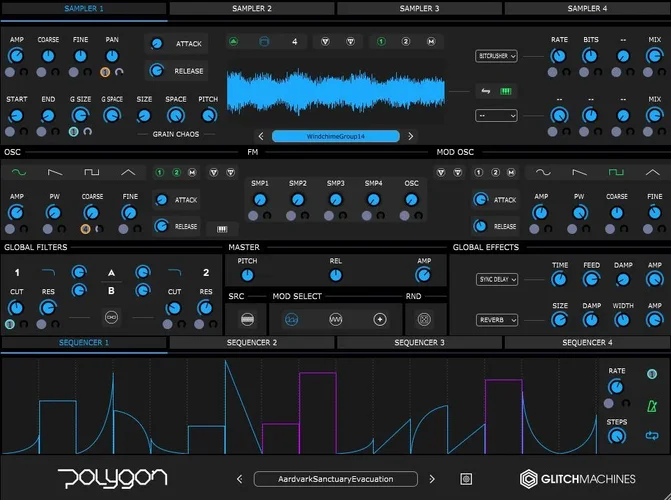Open the REVERB effect dropdown
Viewport: 671px width, 500px height.
tap(496, 321)
